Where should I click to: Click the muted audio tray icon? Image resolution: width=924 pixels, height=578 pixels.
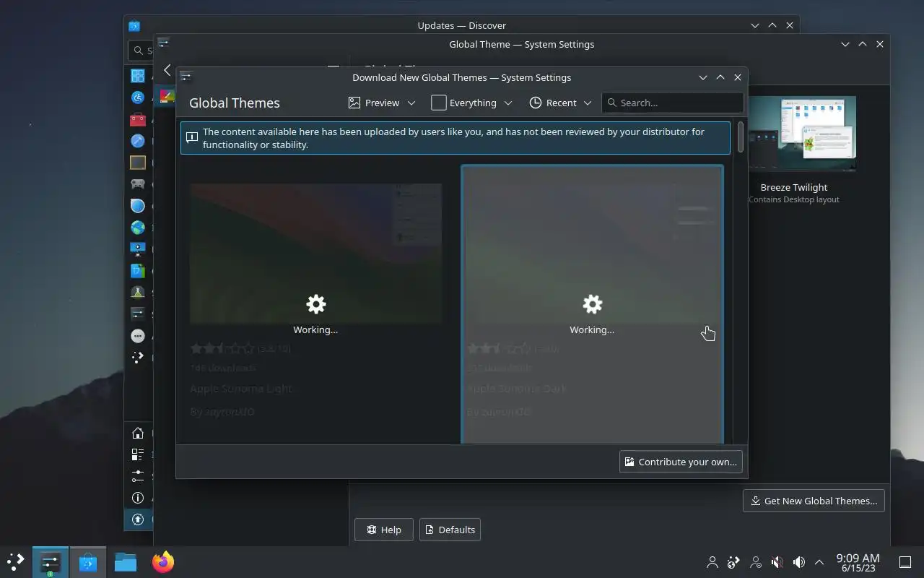coord(777,562)
